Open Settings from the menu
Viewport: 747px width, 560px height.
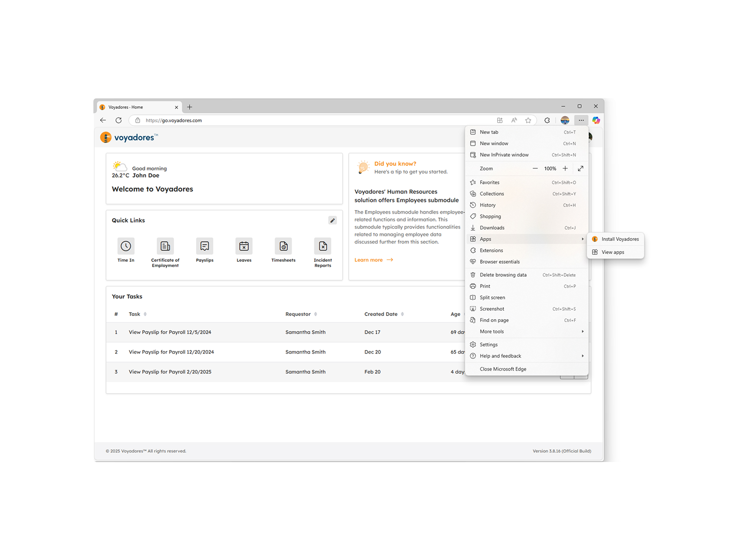527,345
